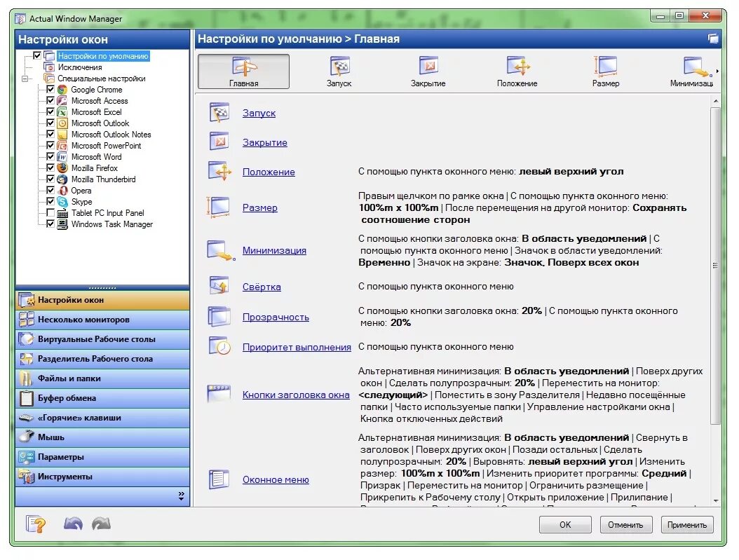The height and width of the screenshot is (560, 739).
Task: Click the Применить button
Action: [687, 525]
